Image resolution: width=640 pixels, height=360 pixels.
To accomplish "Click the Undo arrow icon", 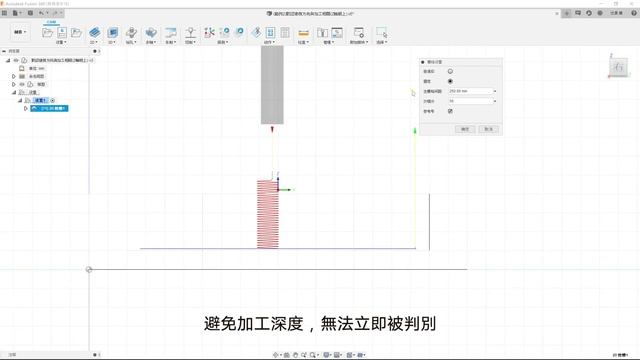I will [x=41, y=13].
